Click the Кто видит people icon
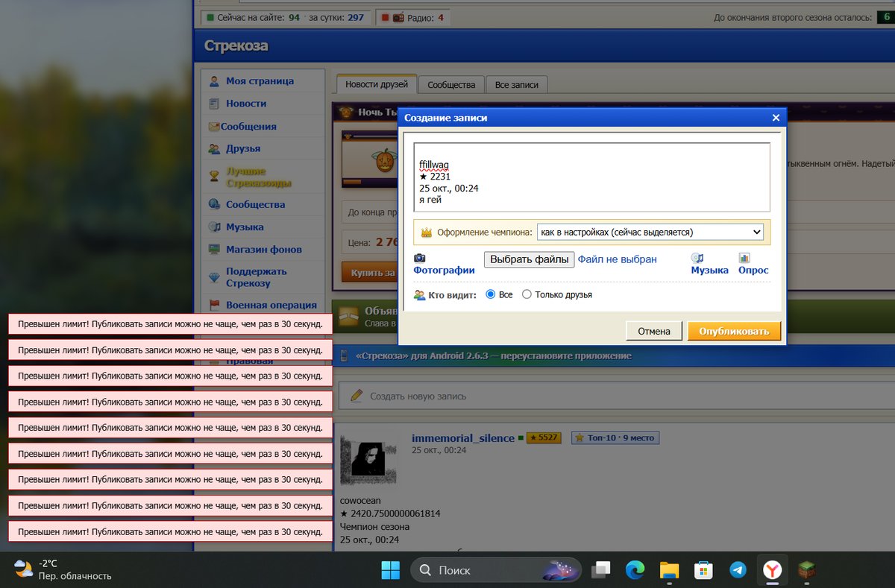 pyautogui.click(x=419, y=294)
